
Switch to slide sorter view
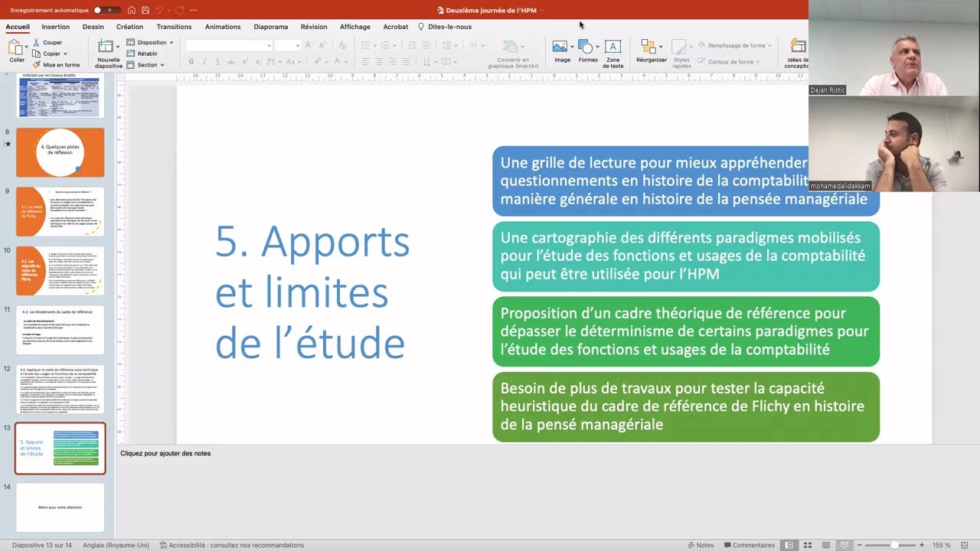[x=808, y=545]
